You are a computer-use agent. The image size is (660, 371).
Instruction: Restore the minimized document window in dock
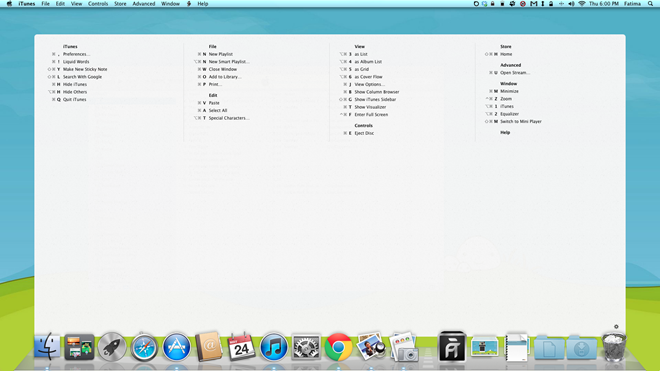tap(516, 347)
